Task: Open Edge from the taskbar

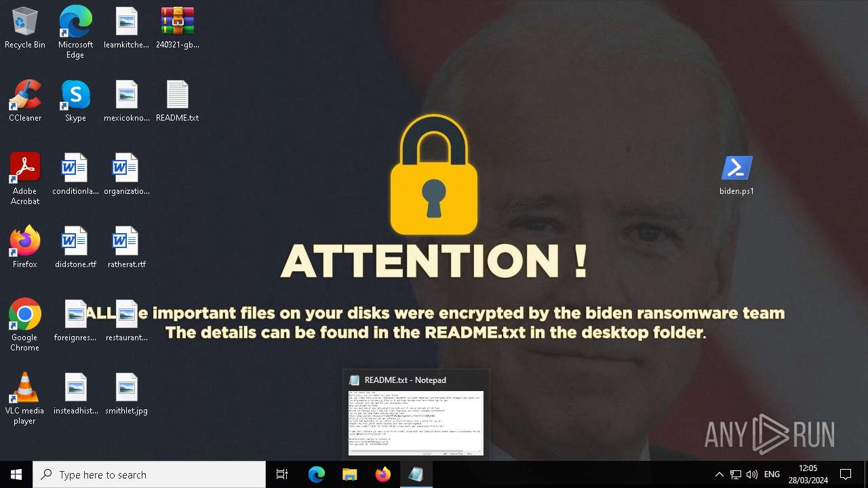Action: 317,474
